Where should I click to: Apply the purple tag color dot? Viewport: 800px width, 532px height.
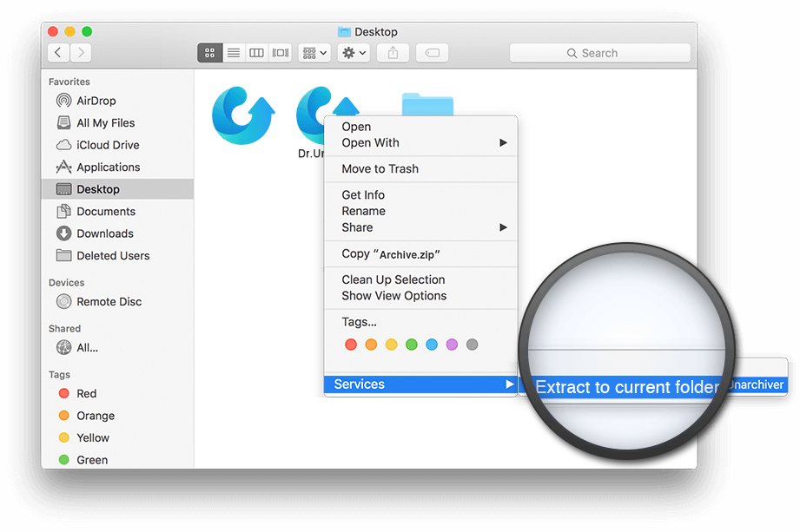pyautogui.click(x=452, y=345)
